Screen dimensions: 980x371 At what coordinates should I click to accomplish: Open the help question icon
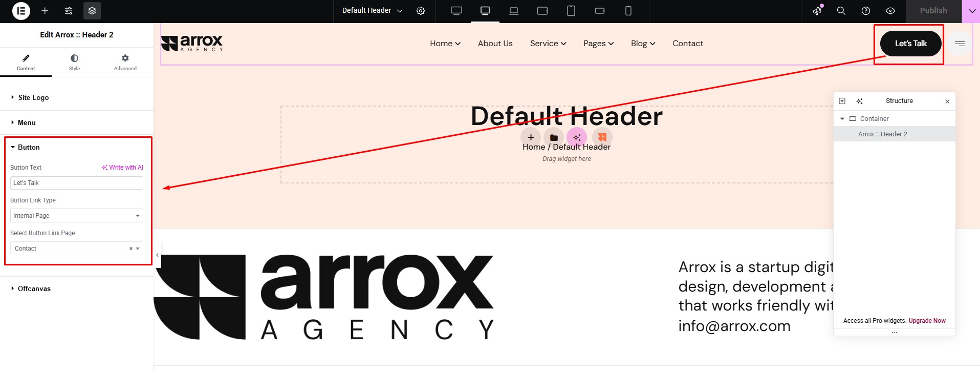(x=866, y=11)
